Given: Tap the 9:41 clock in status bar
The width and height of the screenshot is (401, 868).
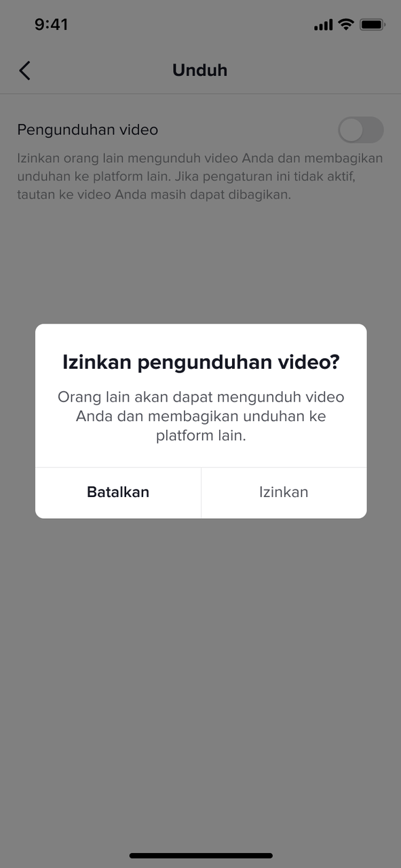Looking at the screenshot, I should pos(51,24).
